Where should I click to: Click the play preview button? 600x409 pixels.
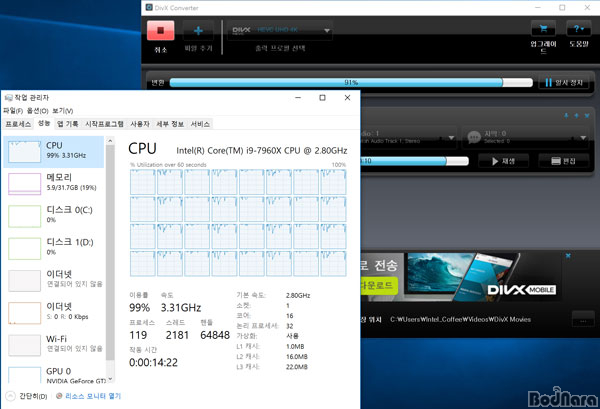[x=503, y=161]
